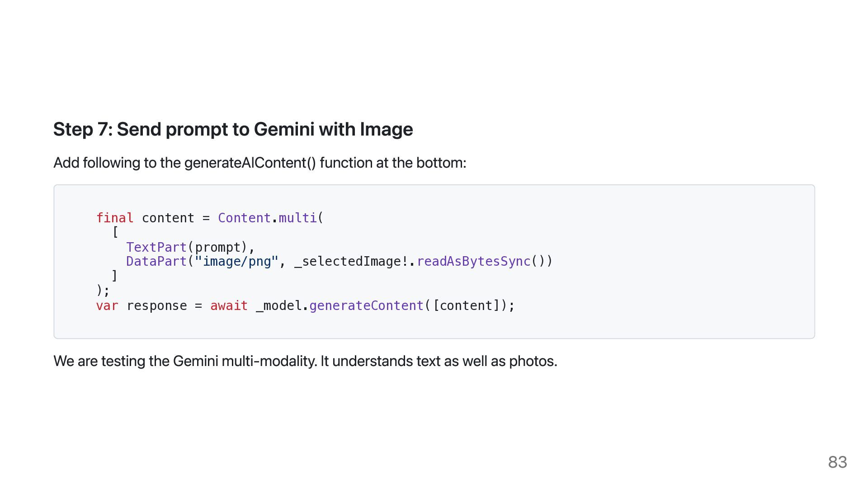Click the 'await' keyword

point(229,305)
